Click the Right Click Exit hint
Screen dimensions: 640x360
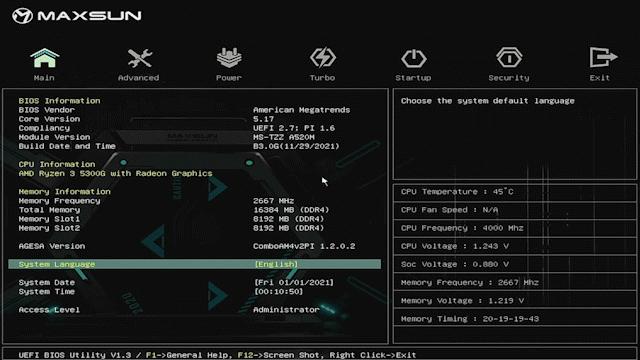(373, 355)
